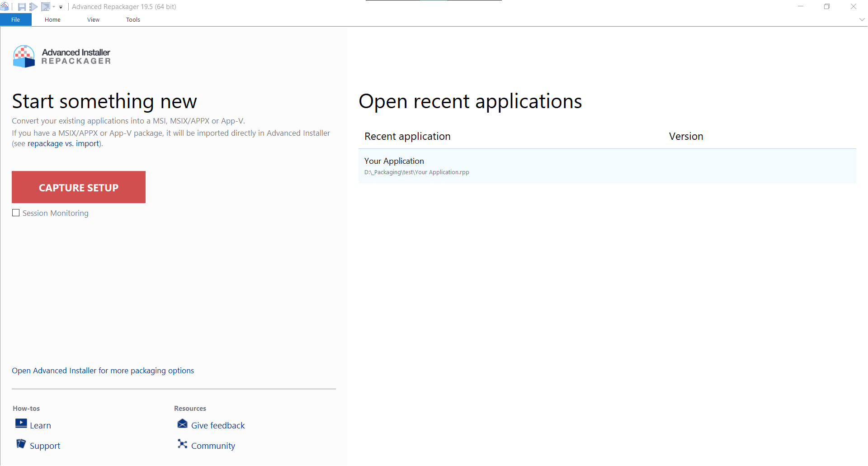
Task: Open Advanced Installer for more packaging options
Action: point(103,371)
